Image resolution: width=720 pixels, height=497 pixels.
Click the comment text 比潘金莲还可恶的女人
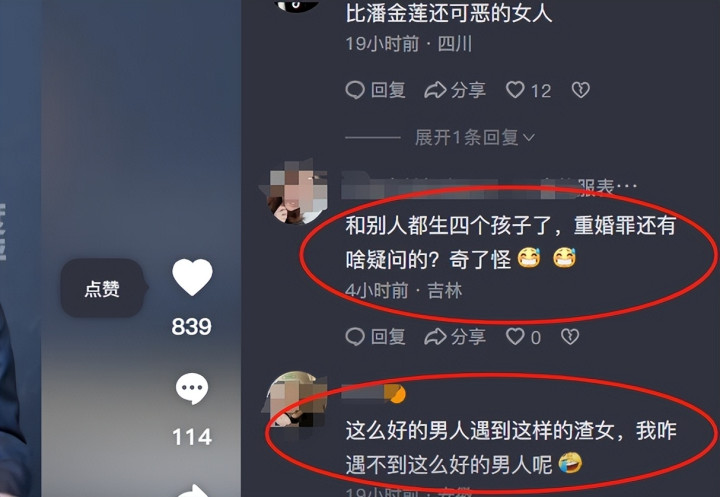click(x=449, y=14)
